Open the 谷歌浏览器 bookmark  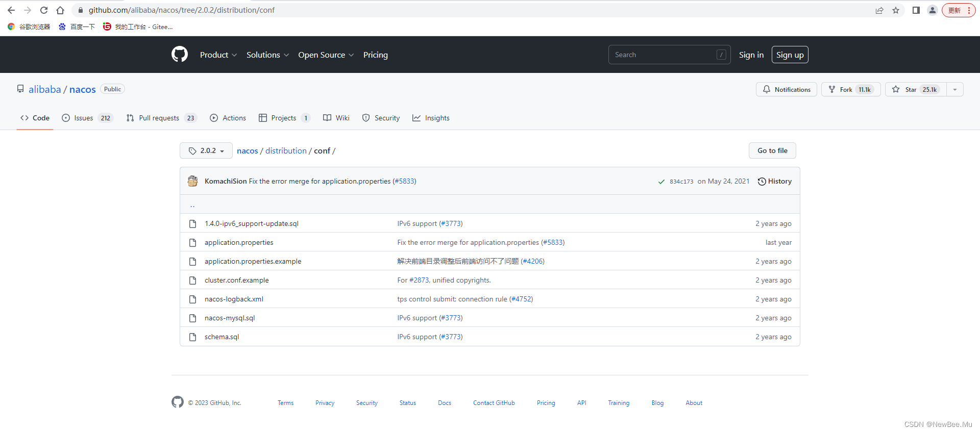tap(29, 27)
